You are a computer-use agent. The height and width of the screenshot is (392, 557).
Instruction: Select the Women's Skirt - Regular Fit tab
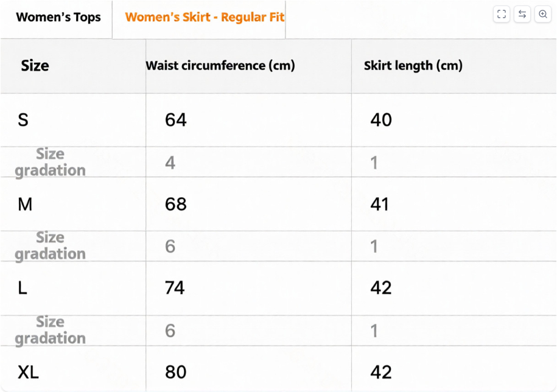pyautogui.click(x=205, y=17)
